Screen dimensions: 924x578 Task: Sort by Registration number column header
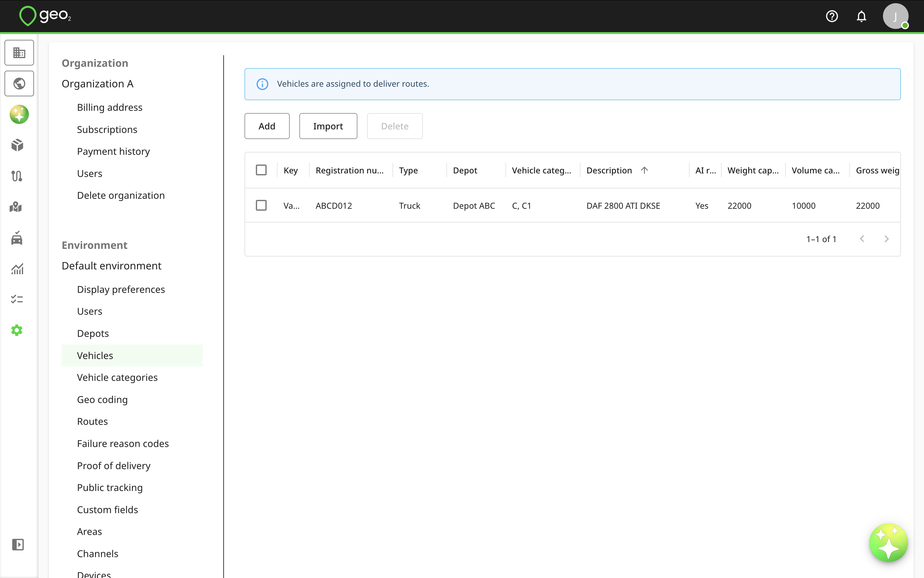(x=349, y=171)
